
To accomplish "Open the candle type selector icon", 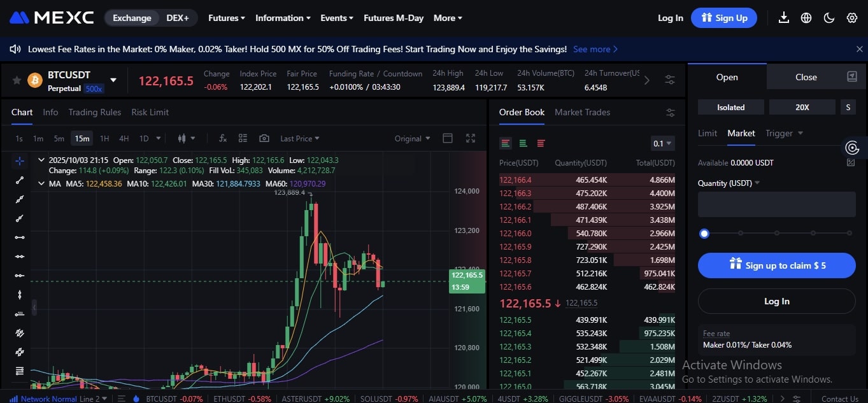I will 183,138.
